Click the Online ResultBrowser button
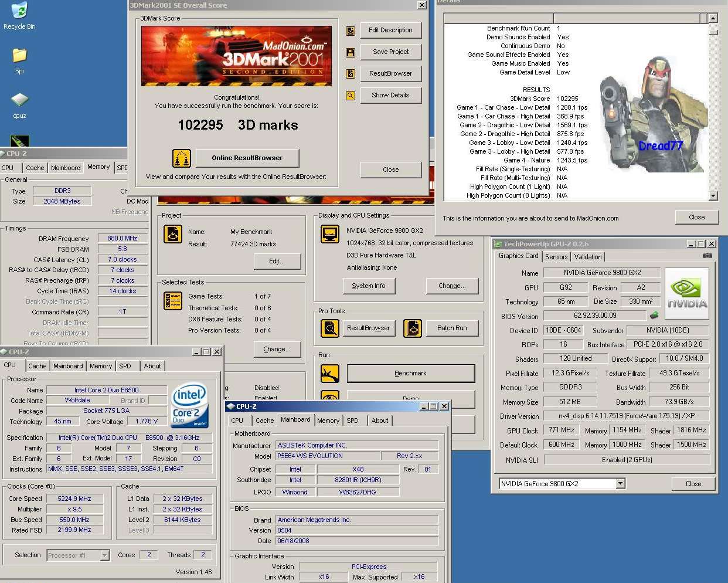This screenshot has height=583, width=728. click(x=247, y=158)
